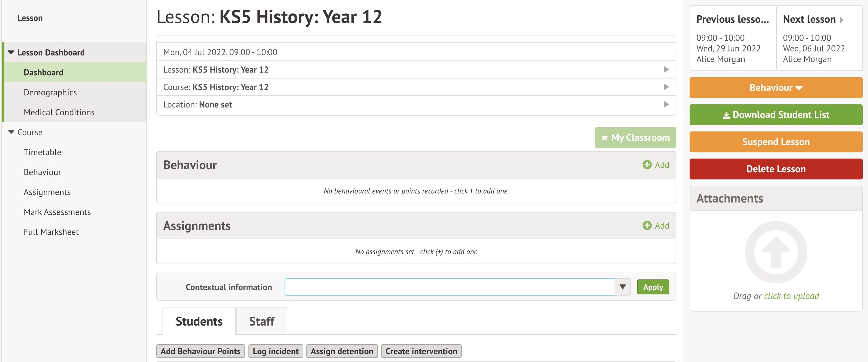Collapse the Course sidebar section
Image resolution: width=868 pixels, height=362 pixels.
(11, 132)
